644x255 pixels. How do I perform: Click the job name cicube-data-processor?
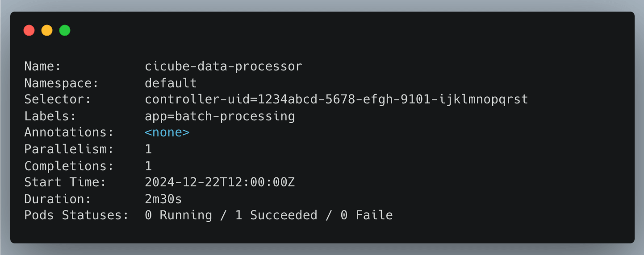click(x=223, y=66)
